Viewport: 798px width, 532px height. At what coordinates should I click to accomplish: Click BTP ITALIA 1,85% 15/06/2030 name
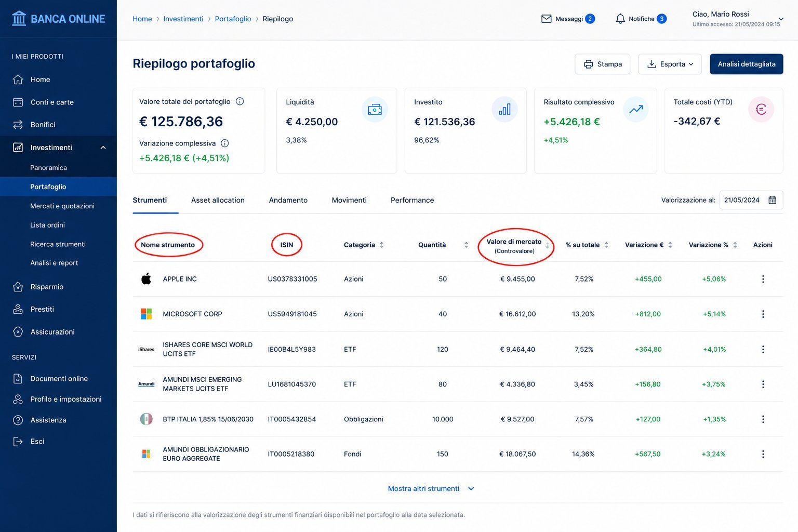tap(208, 419)
